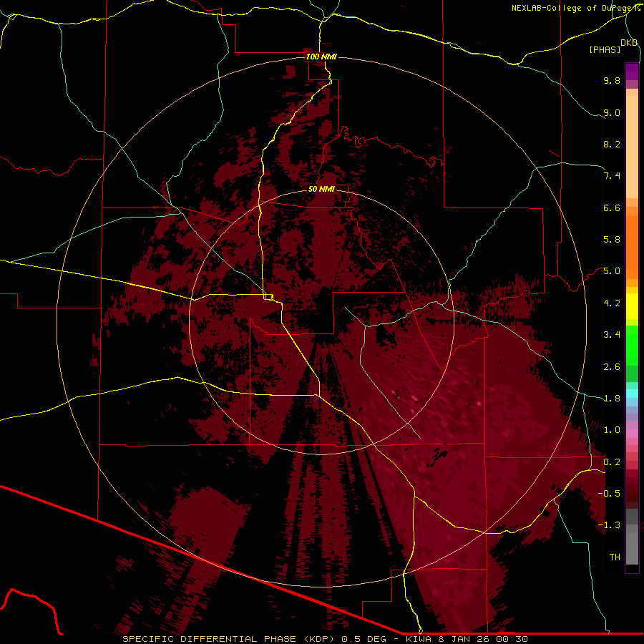The image size is (644, 644).
Task: Click the DKD label near the legend
Action: pos(629,43)
